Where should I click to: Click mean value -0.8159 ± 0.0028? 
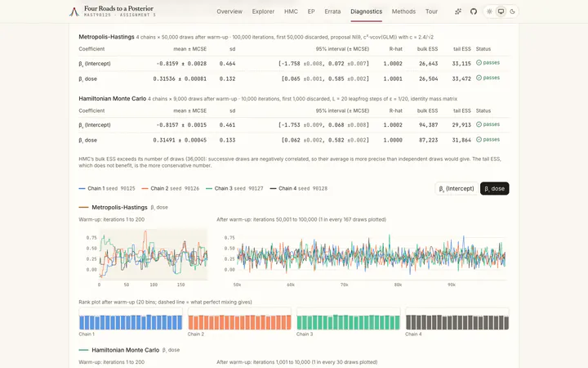(x=181, y=64)
